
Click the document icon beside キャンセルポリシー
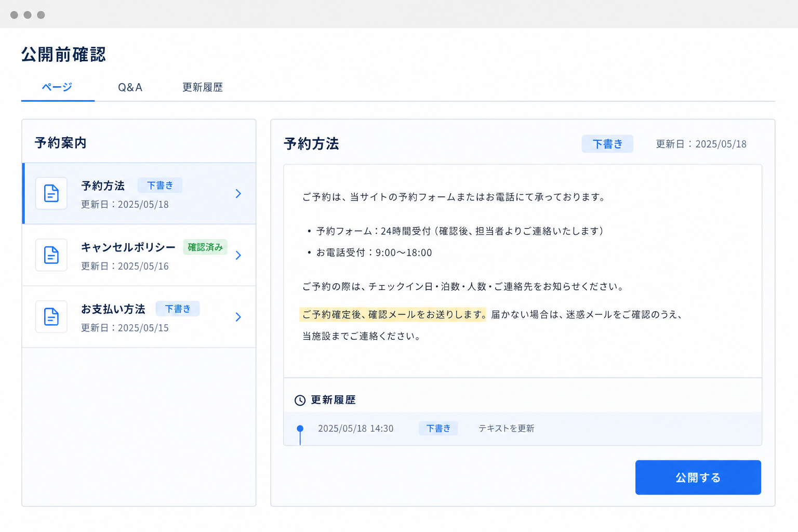[x=51, y=255]
